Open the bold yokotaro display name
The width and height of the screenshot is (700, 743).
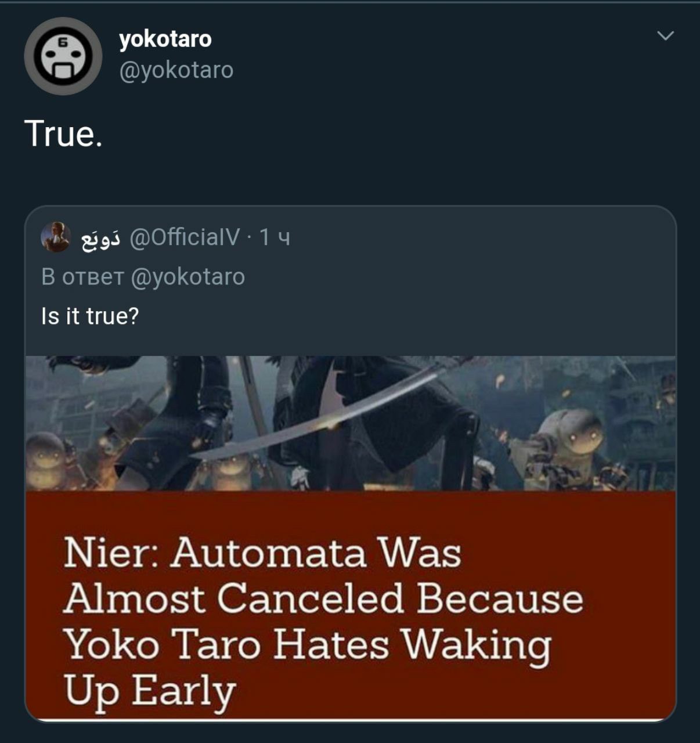pos(165,39)
